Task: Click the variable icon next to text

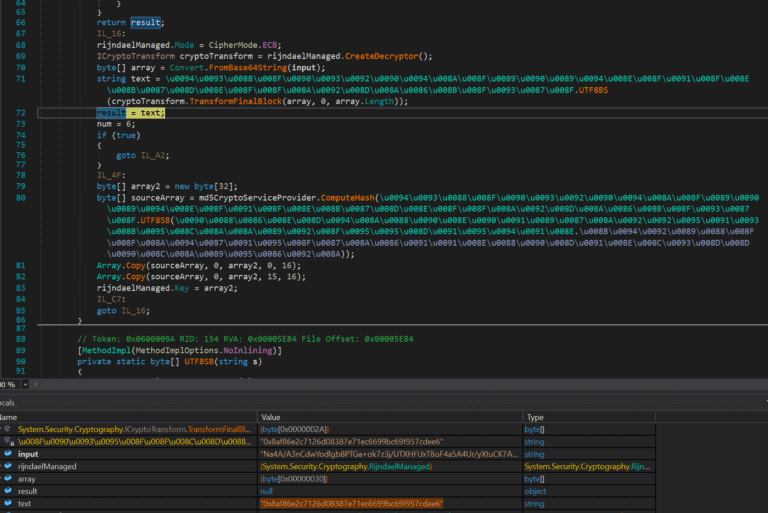Action: coord(8,503)
